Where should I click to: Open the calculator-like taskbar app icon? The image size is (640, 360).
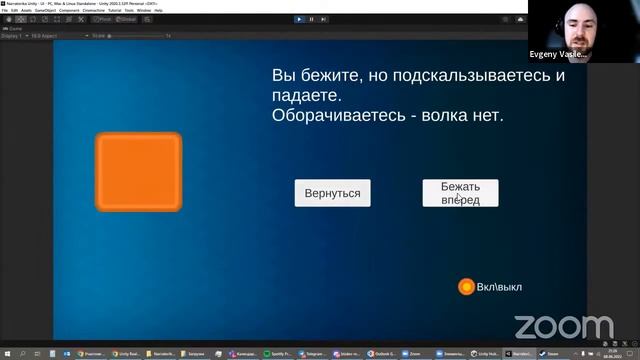click(x=52, y=354)
